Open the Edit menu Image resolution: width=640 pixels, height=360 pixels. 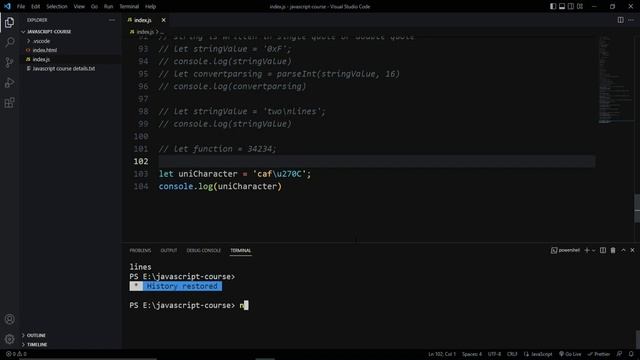[x=36, y=7]
